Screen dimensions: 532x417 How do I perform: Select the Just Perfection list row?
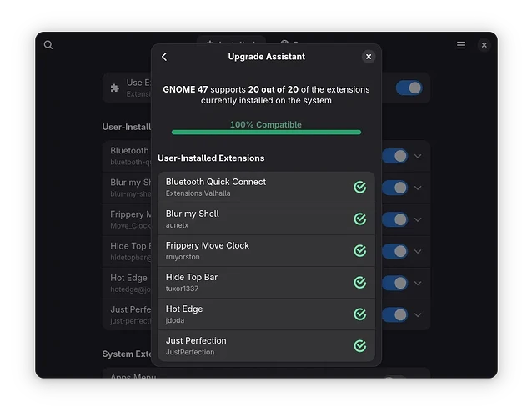(266, 346)
